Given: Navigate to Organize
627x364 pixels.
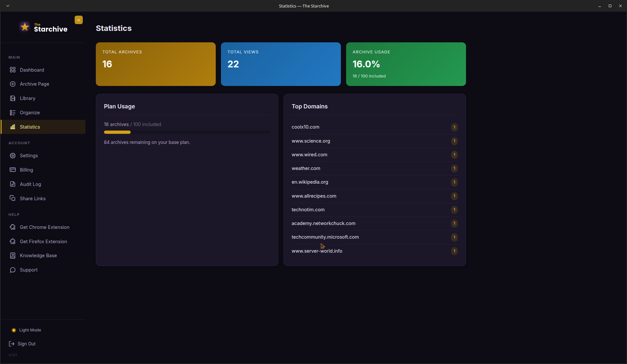Looking at the screenshot, I should pos(43,113).
